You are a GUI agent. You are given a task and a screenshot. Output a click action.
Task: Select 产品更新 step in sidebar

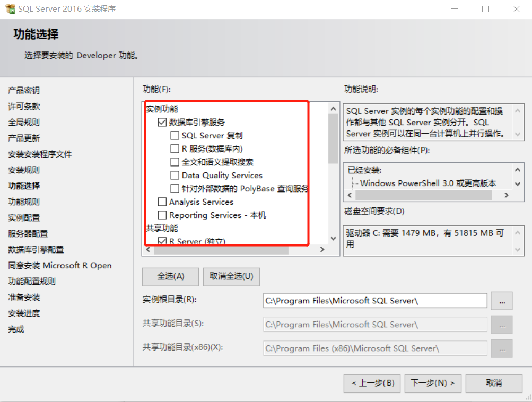click(24, 138)
